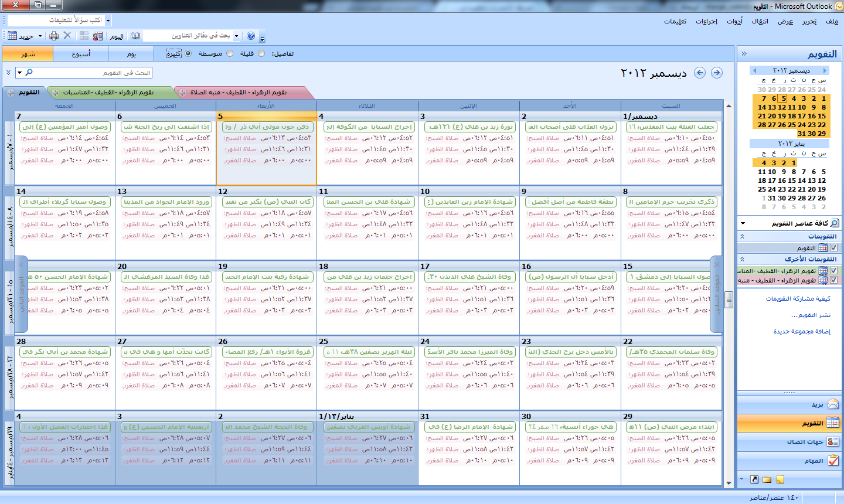Viewport: 844px width, 504px height.
Task: Collapse the التقويمات الأخرى section
Action: pyautogui.click(x=742, y=259)
